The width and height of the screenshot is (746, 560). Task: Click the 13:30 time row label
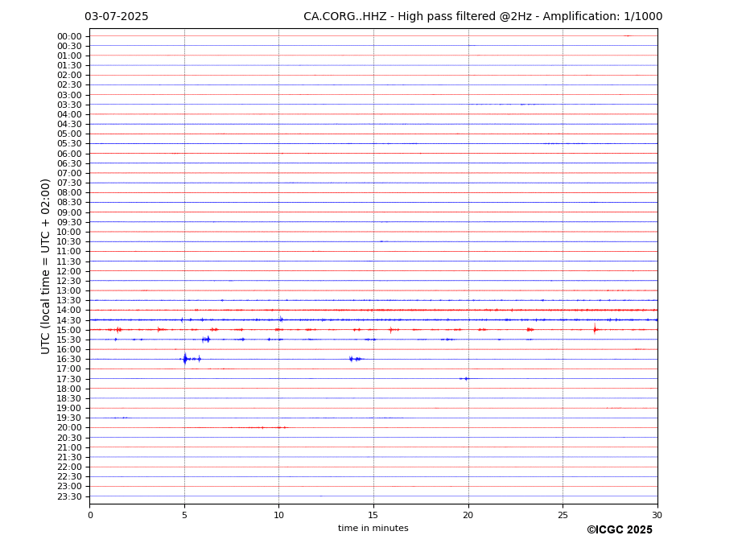point(69,301)
